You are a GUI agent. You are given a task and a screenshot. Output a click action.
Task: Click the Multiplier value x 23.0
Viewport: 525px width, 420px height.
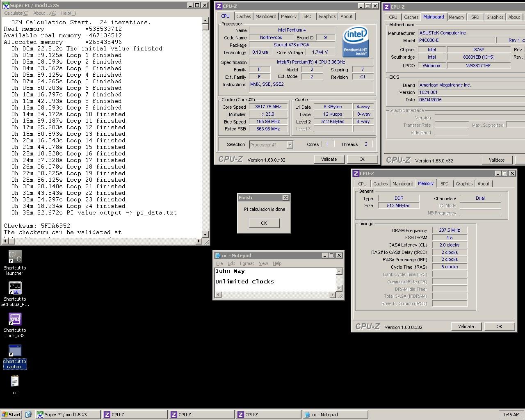coord(268,114)
